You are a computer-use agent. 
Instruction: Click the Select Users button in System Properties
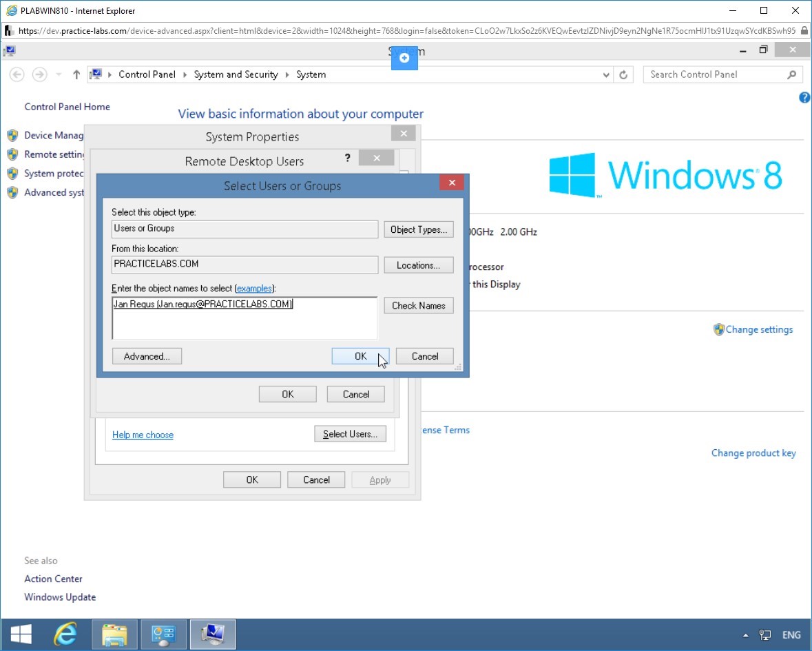pyautogui.click(x=350, y=434)
